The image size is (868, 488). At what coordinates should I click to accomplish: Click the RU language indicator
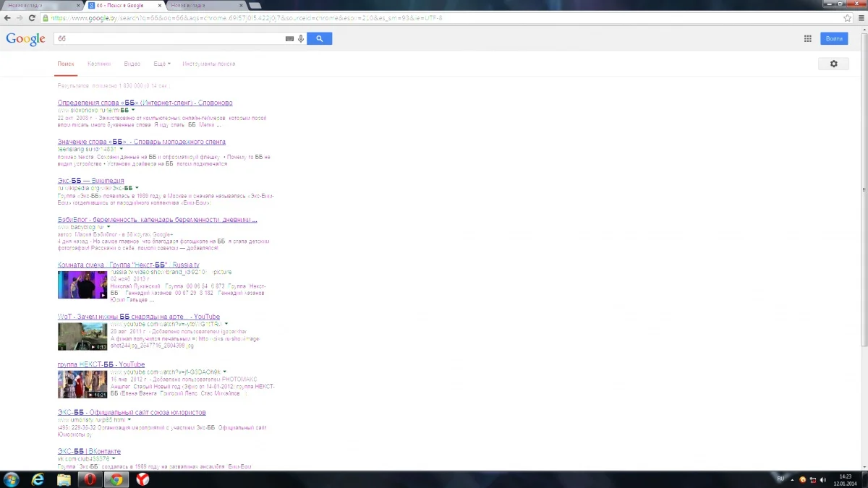click(x=780, y=479)
